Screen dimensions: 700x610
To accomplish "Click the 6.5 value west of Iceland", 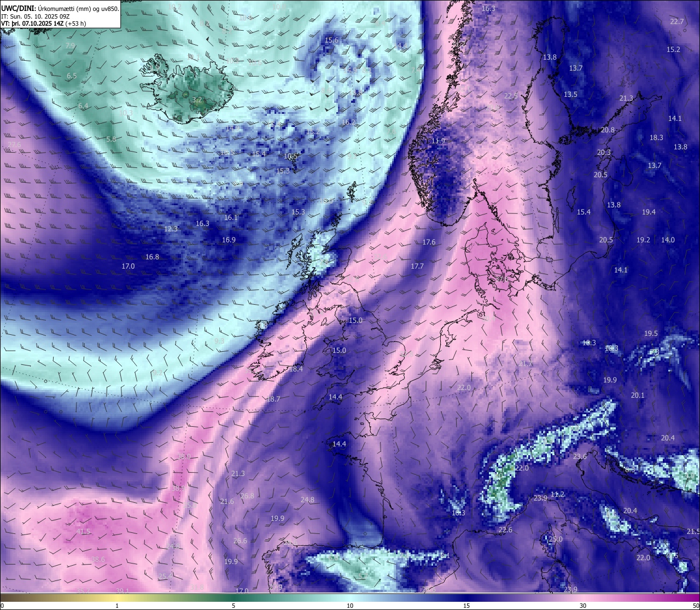I will coord(72,75).
